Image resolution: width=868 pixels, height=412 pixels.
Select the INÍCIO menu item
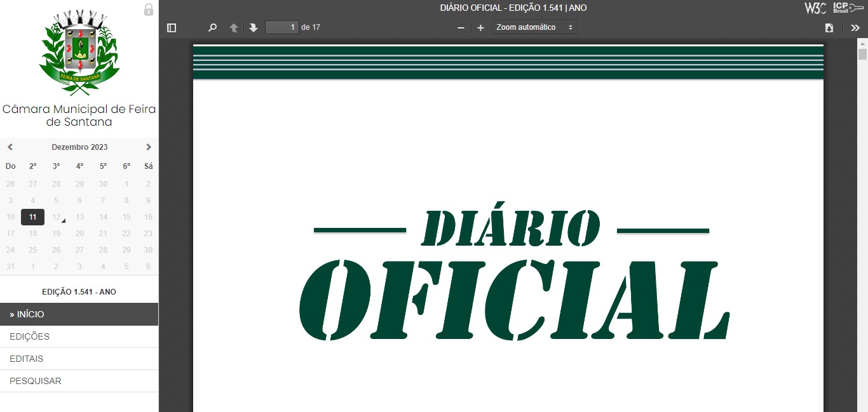(79, 314)
